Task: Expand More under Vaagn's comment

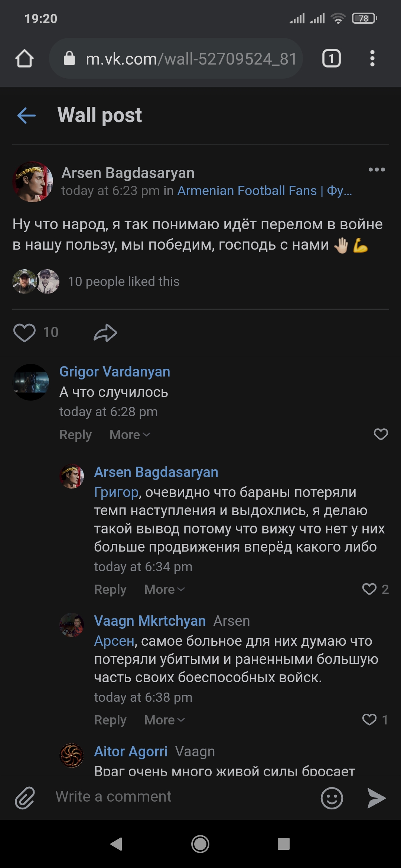Action: pyautogui.click(x=163, y=719)
